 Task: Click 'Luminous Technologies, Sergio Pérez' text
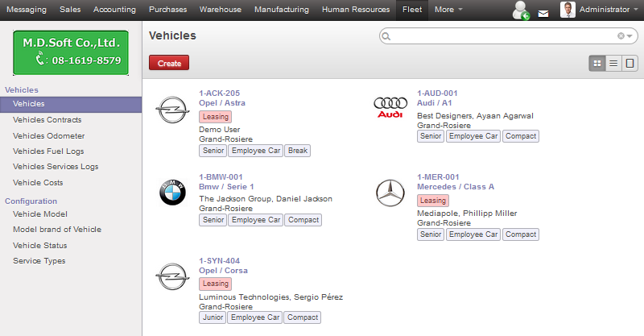(271, 297)
